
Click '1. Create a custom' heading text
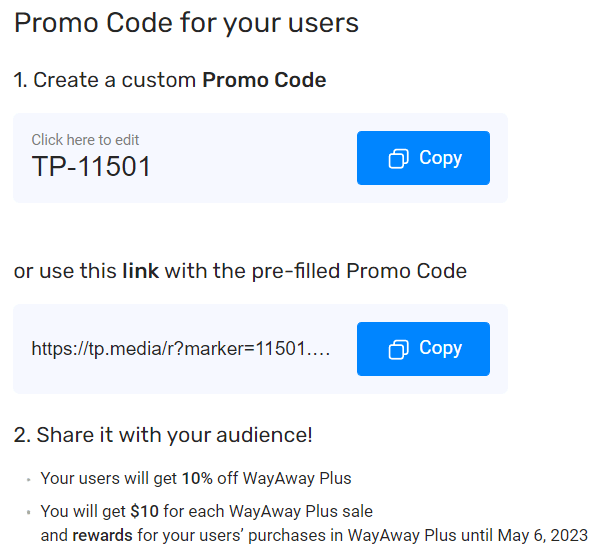105,80
